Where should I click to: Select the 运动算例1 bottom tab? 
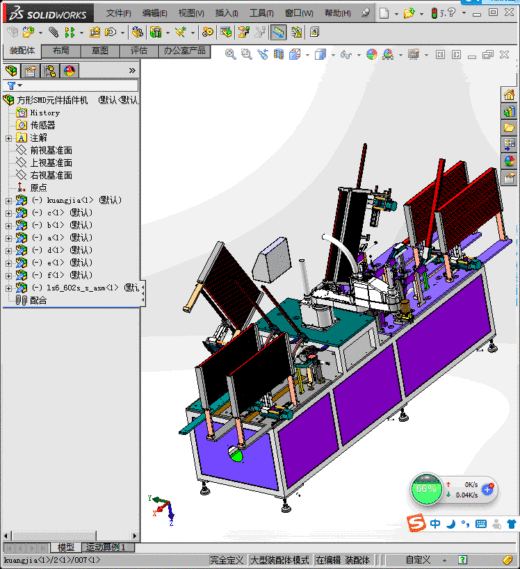click(x=108, y=547)
